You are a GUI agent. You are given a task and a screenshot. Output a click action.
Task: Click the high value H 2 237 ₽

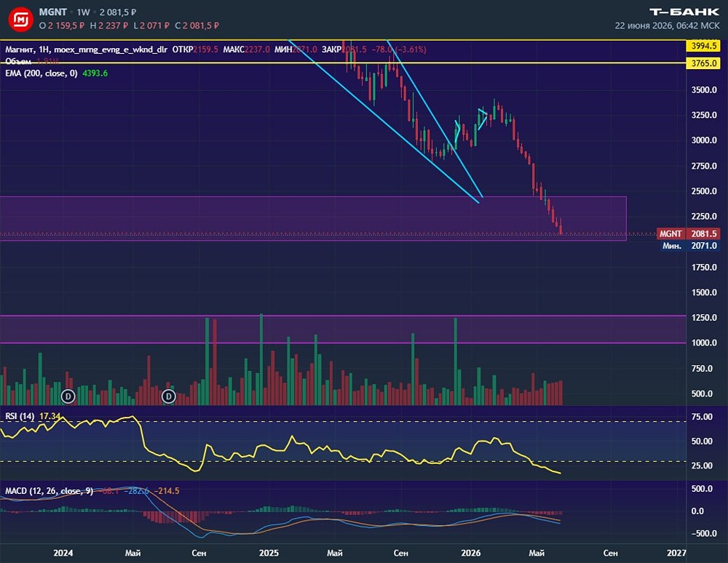[x=108, y=26]
